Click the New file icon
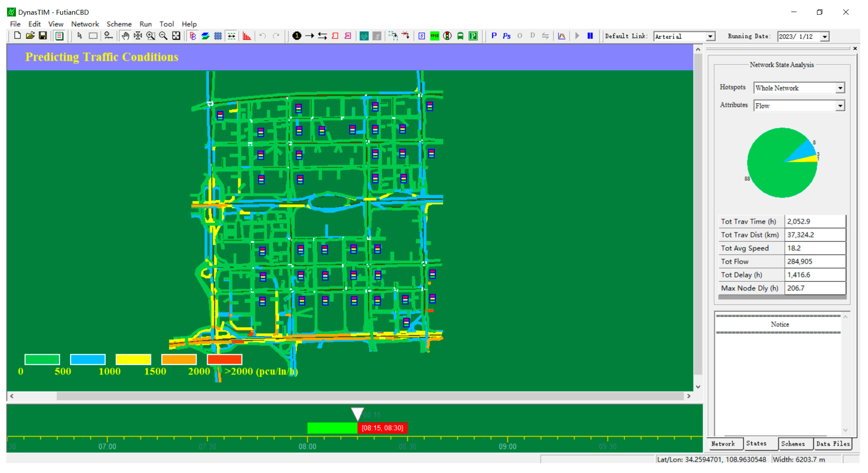Screen dimensions: 868x473 click(17, 36)
